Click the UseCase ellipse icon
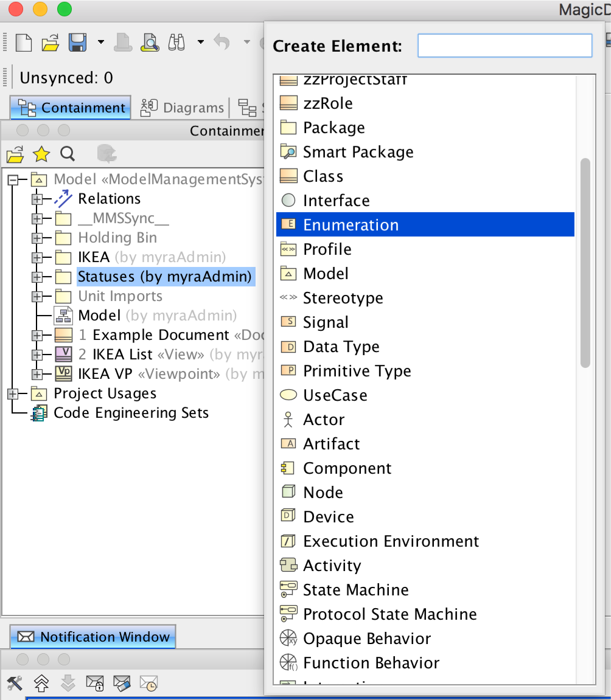This screenshot has width=611, height=700. click(x=288, y=395)
